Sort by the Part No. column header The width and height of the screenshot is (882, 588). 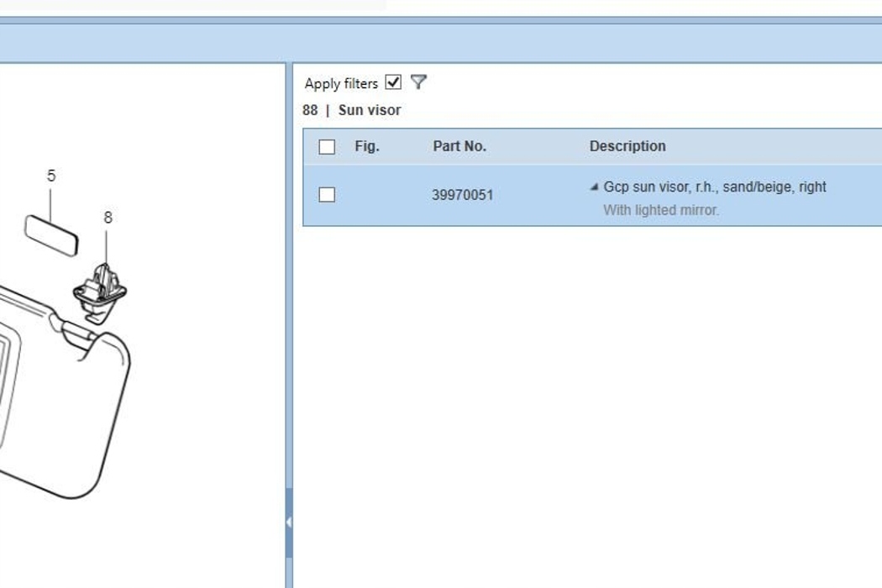click(459, 146)
